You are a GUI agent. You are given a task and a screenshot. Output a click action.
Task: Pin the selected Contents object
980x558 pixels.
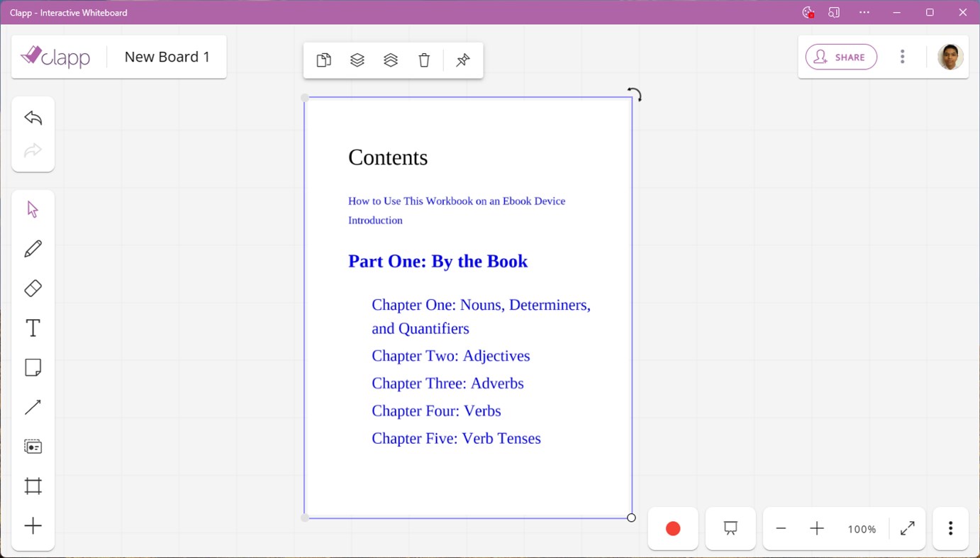pos(462,60)
